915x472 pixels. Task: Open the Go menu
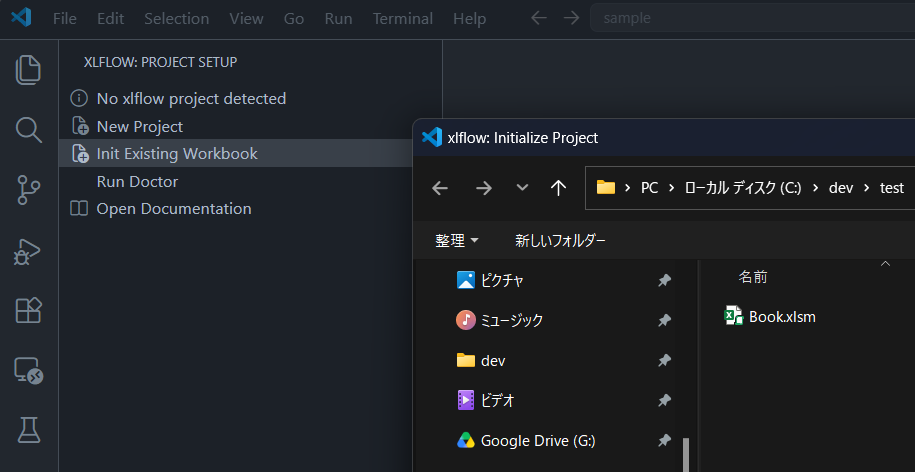click(x=294, y=19)
